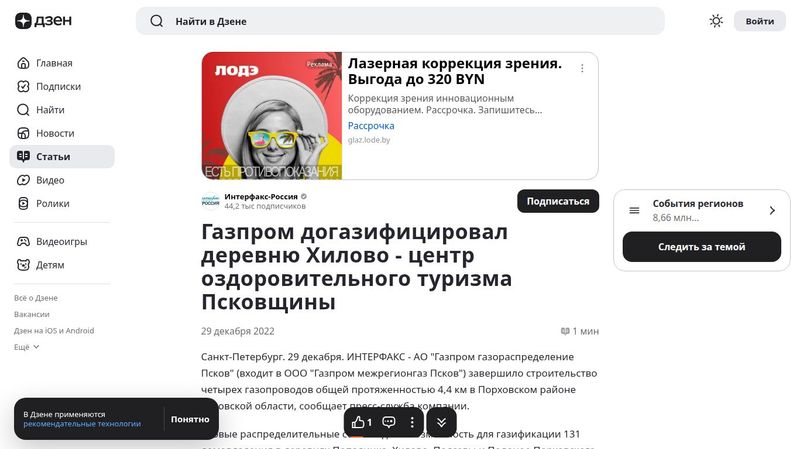Viewport: 800px width, 449px height.
Task: Click the 'Рассрочка' ad link
Action: point(371,126)
